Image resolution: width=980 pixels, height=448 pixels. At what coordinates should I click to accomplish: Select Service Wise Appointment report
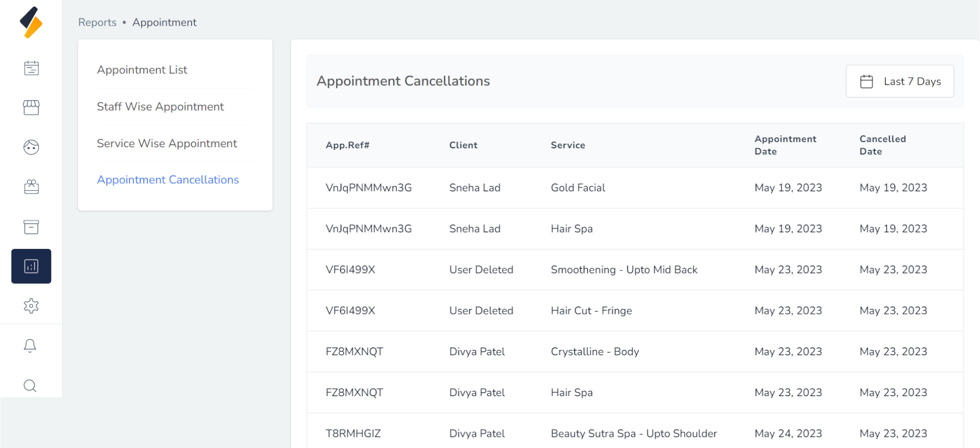click(167, 144)
